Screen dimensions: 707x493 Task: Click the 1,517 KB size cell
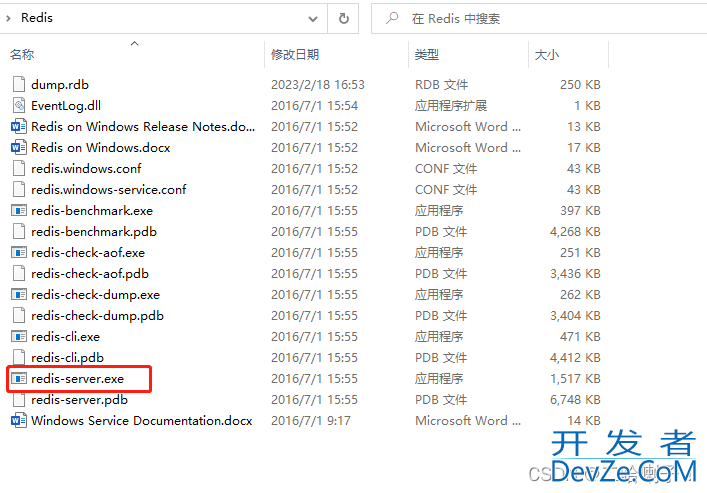pyautogui.click(x=575, y=378)
